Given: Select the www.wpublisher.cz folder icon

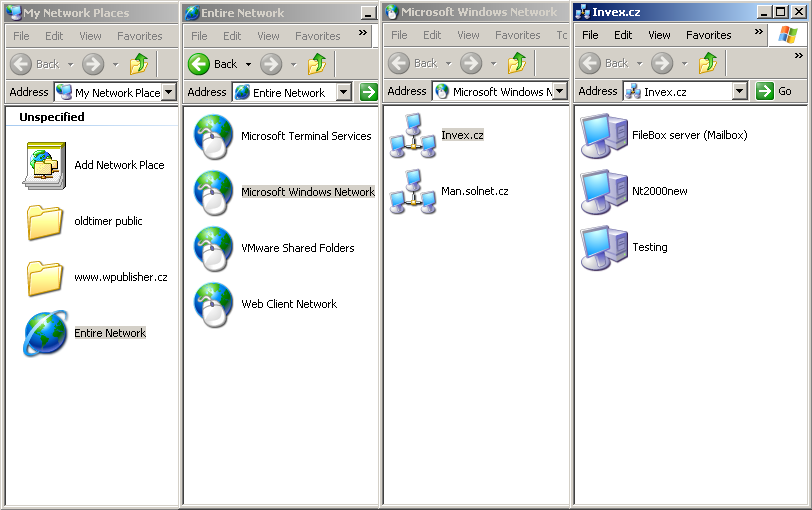Looking at the screenshot, I should coord(45,278).
